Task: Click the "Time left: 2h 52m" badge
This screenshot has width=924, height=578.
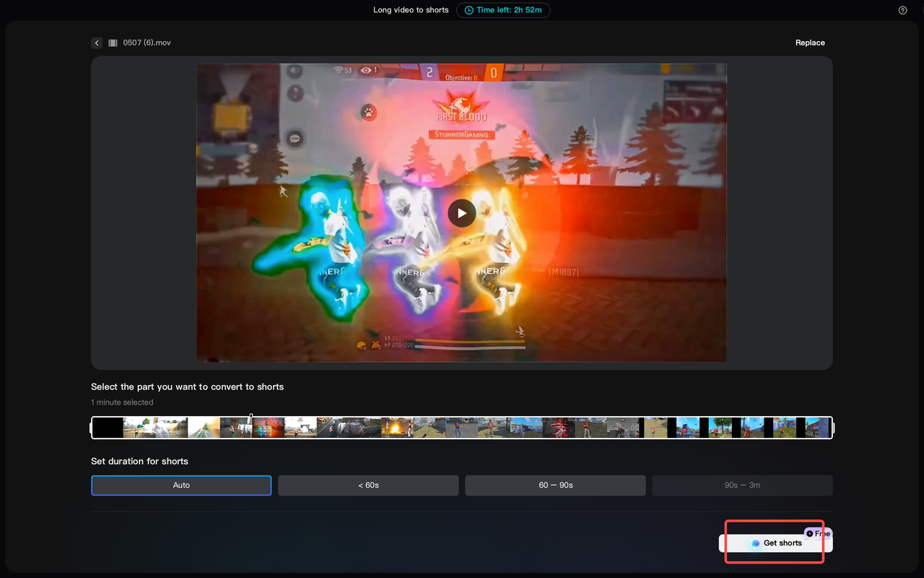Action: (x=503, y=10)
